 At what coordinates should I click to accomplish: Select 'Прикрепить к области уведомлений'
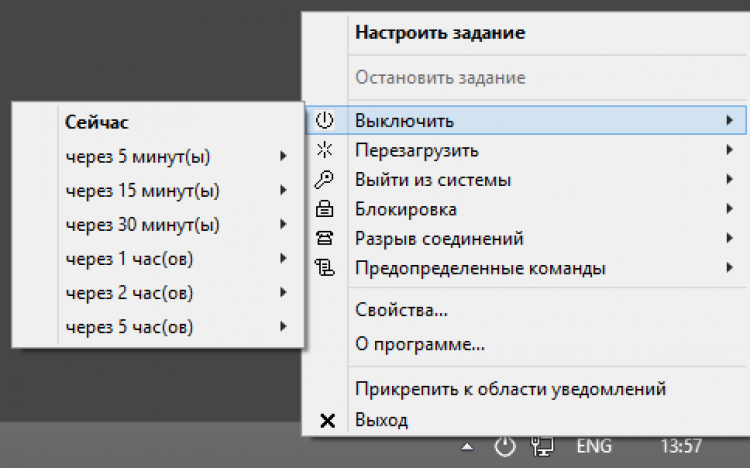click(x=510, y=388)
